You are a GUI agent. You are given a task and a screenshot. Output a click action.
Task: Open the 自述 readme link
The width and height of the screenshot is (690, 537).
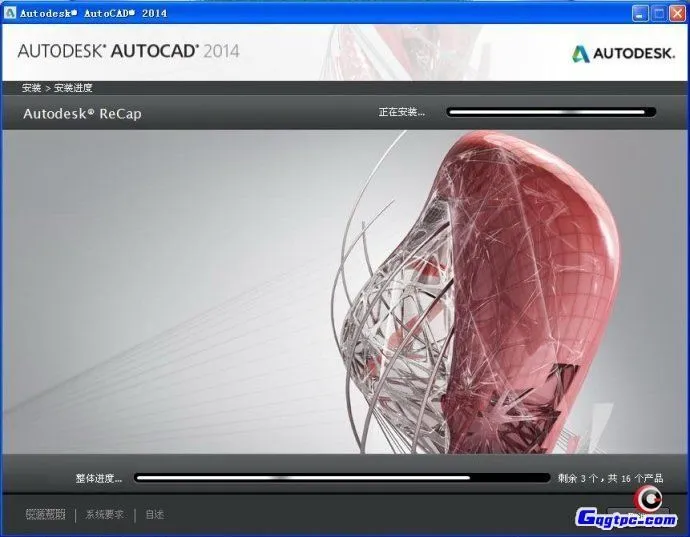[154, 515]
